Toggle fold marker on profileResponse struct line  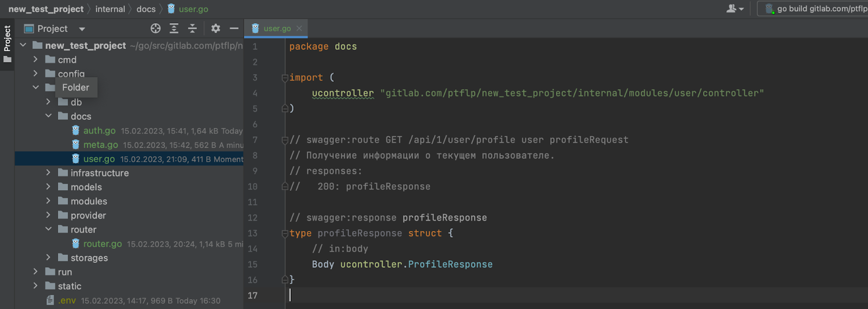pyautogui.click(x=285, y=234)
